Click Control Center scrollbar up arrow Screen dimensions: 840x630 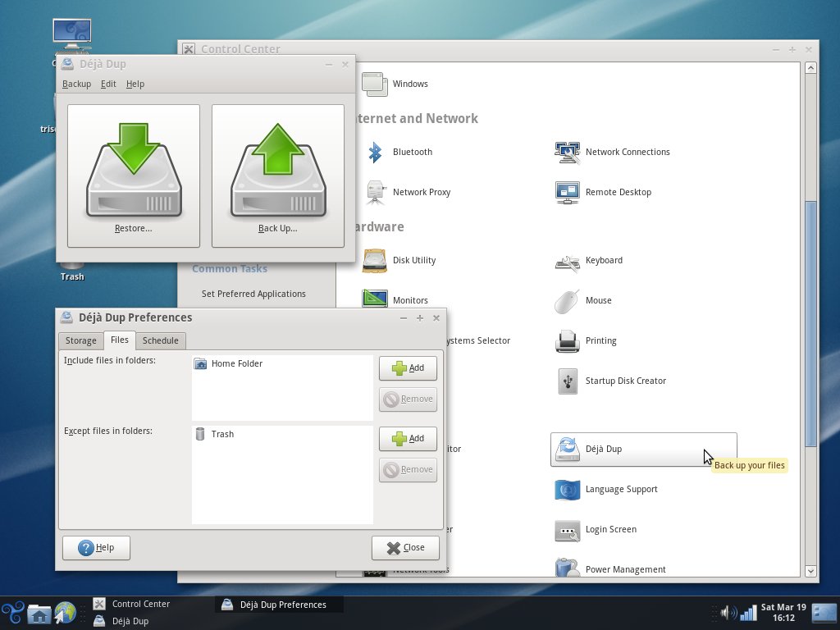click(x=810, y=68)
